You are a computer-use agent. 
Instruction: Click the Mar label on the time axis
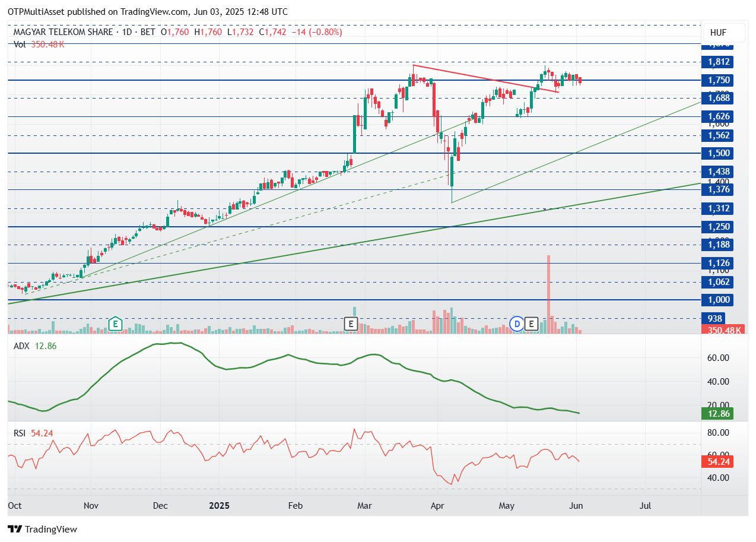pyautogui.click(x=364, y=506)
